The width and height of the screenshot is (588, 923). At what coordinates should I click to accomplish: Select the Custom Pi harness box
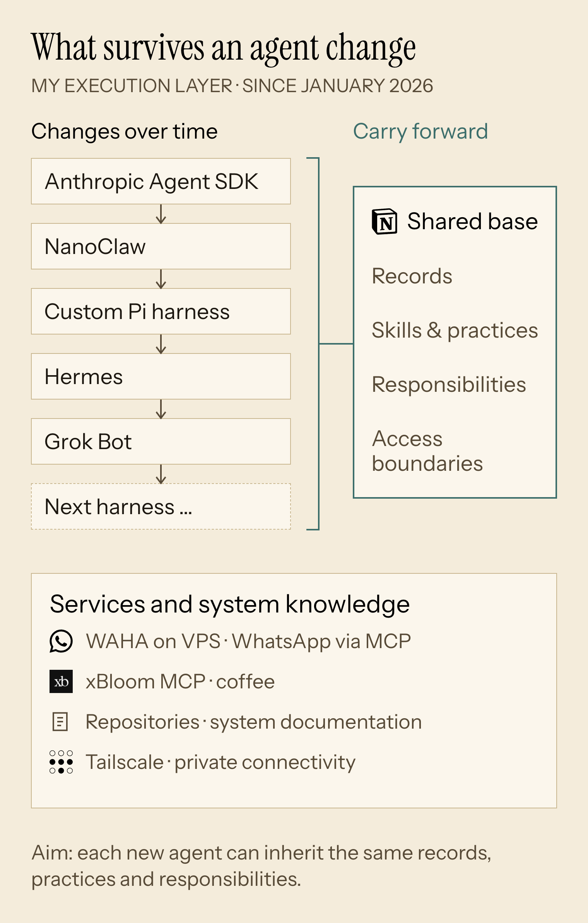161,311
